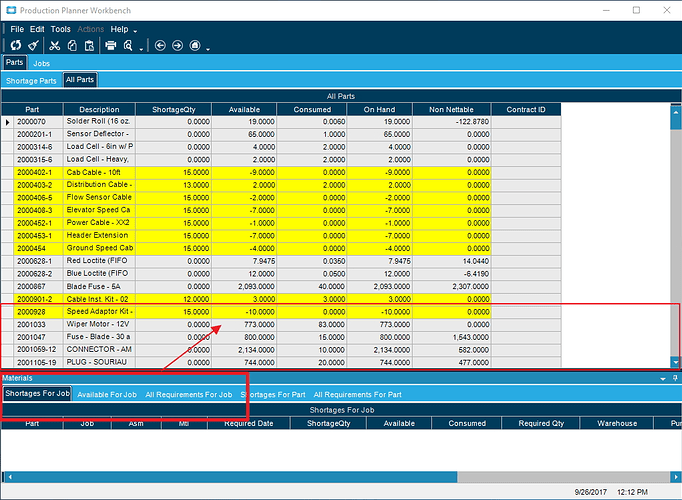Select the Cable Inst. Kit - 02 cell
This screenshot has height=500, width=682.
[100, 299]
